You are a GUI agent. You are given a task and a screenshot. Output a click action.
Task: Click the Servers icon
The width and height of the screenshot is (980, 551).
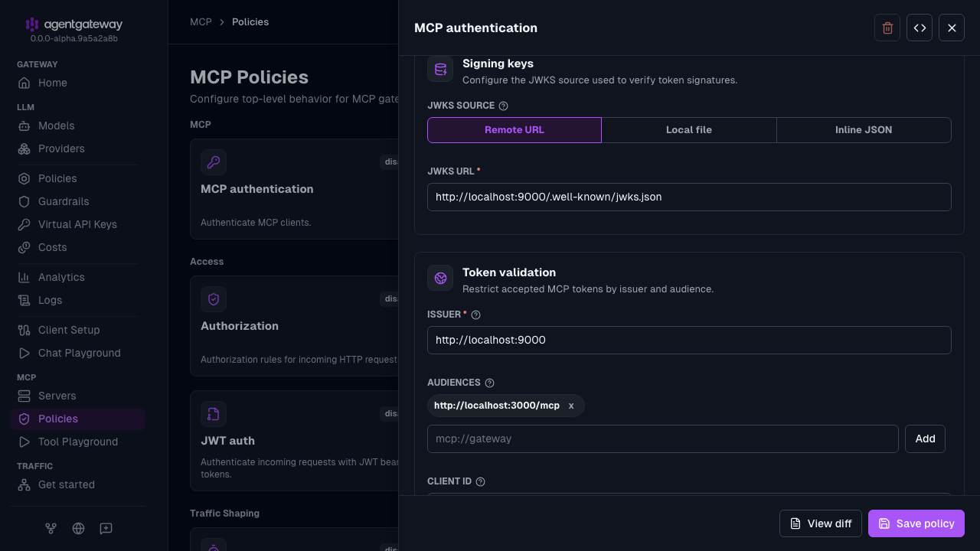coord(24,396)
